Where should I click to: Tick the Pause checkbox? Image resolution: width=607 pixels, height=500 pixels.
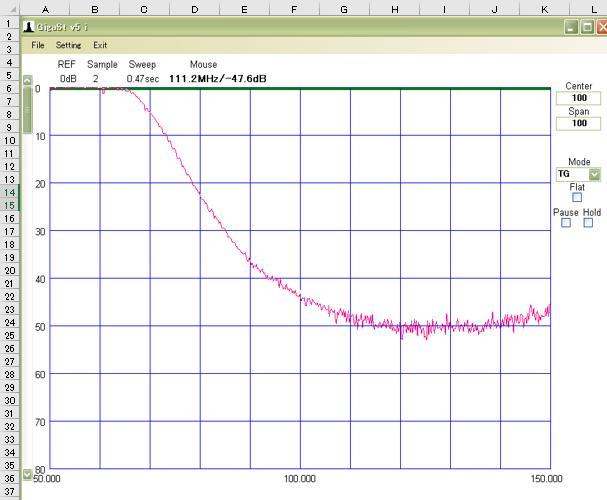pos(566,223)
